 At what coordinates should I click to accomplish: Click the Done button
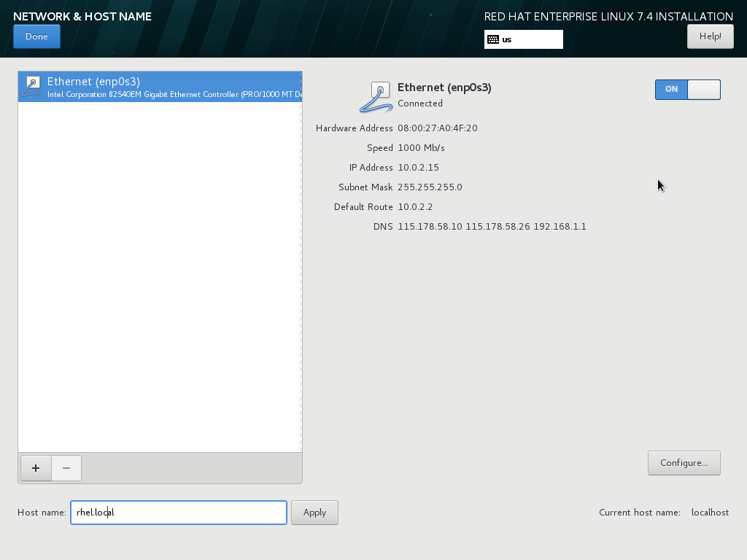tap(36, 36)
